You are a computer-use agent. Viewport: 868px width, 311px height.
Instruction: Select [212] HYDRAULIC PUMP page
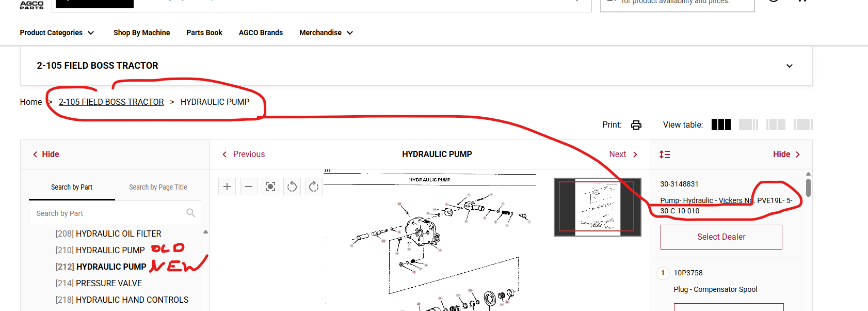101,267
